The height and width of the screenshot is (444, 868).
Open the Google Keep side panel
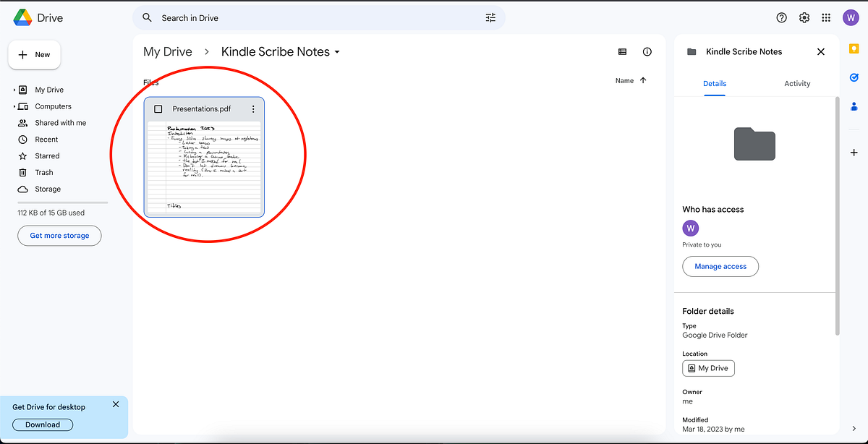click(854, 48)
